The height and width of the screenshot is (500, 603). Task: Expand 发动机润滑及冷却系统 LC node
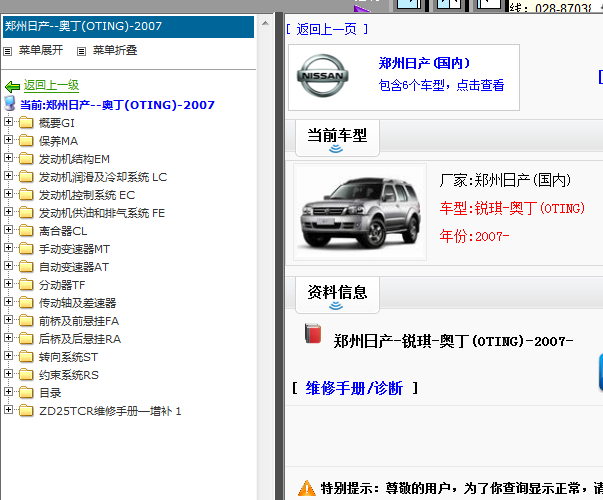(x=8, y=176)
